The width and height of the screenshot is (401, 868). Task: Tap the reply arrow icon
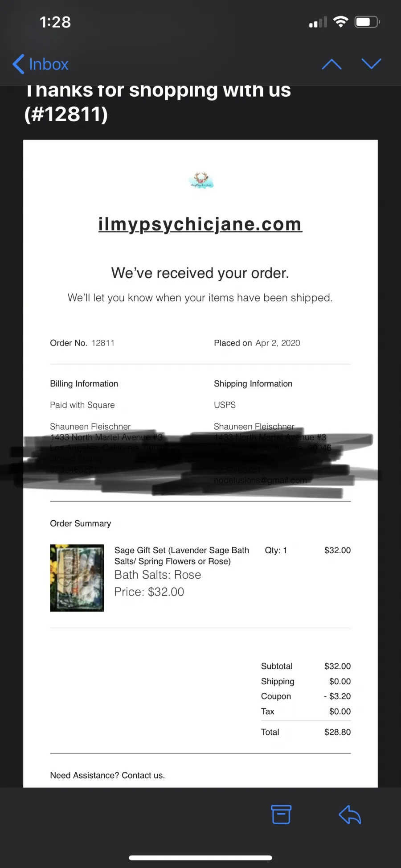[x=350, y=815]
